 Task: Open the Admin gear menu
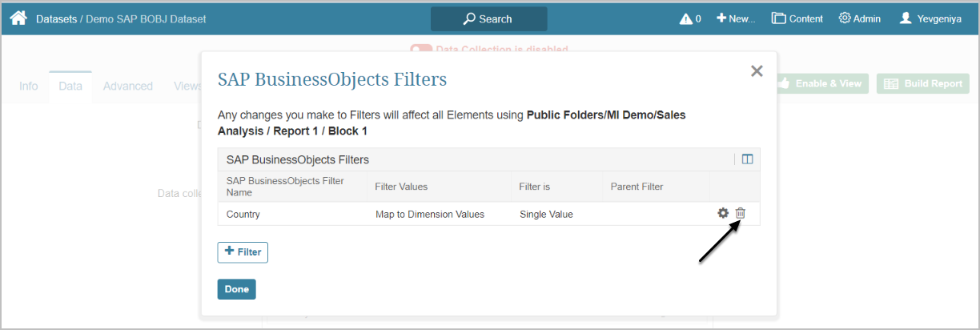tap(859, 18)
